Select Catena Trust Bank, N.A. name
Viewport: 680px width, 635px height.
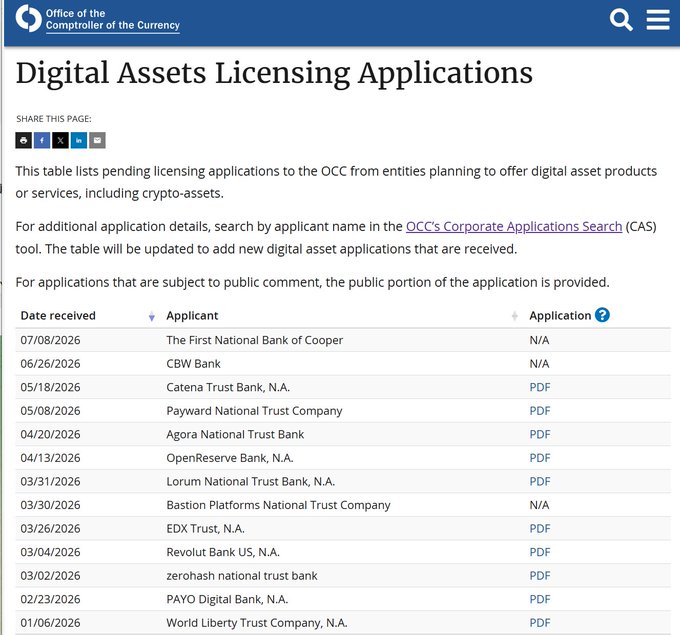click(x=228, y=387)
